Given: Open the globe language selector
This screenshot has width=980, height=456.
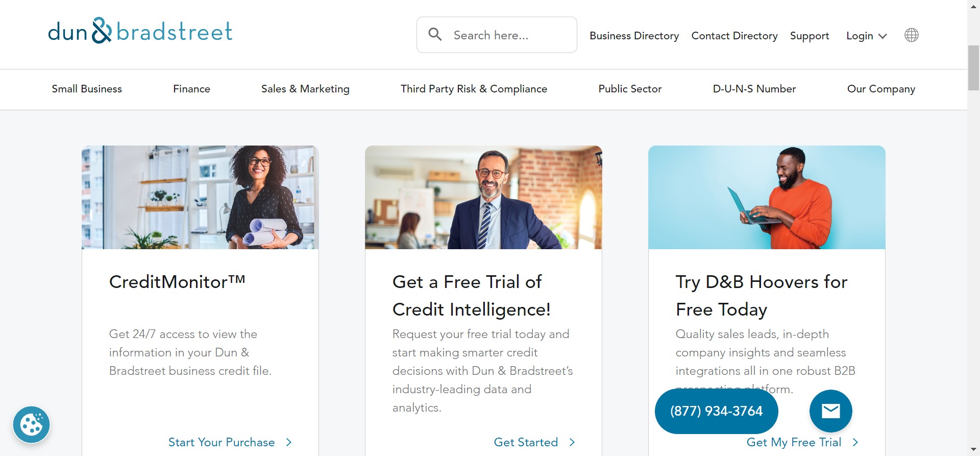Looking at the screenshot, I should click(911, 35).
